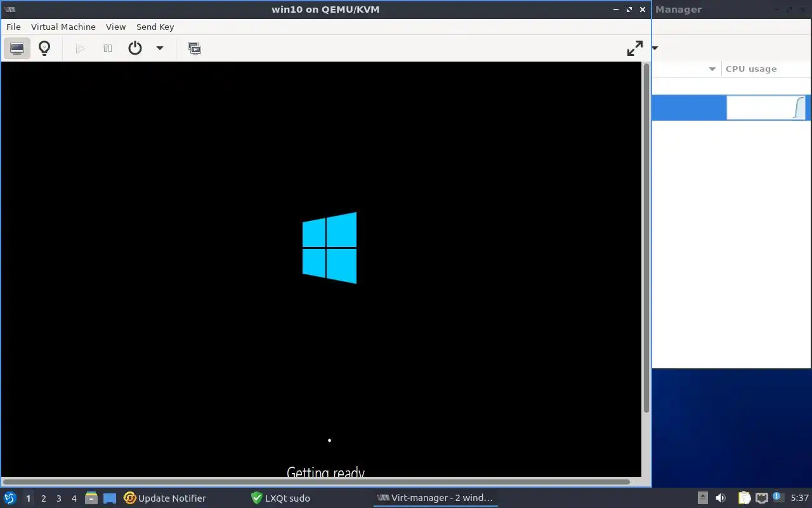Open the Send Key menu

[155, 27]
